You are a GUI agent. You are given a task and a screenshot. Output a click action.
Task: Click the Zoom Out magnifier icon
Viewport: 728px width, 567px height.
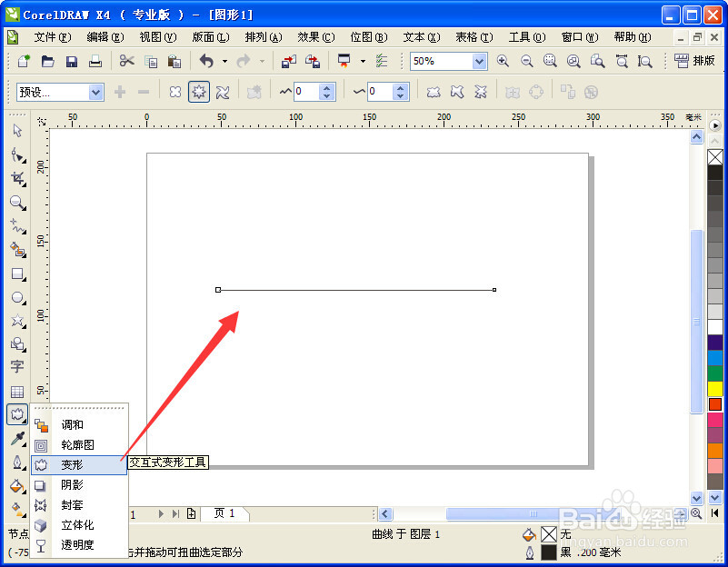(526, 61)
